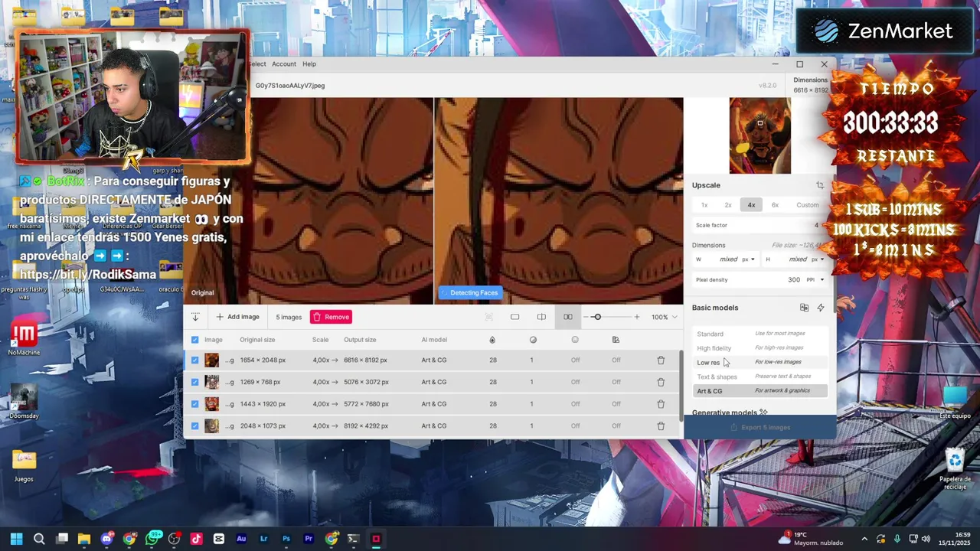Image resolution: width=980 pixels, height=551 pixels.
Task: Open the Help menu
Action: [x=309, y=64]
